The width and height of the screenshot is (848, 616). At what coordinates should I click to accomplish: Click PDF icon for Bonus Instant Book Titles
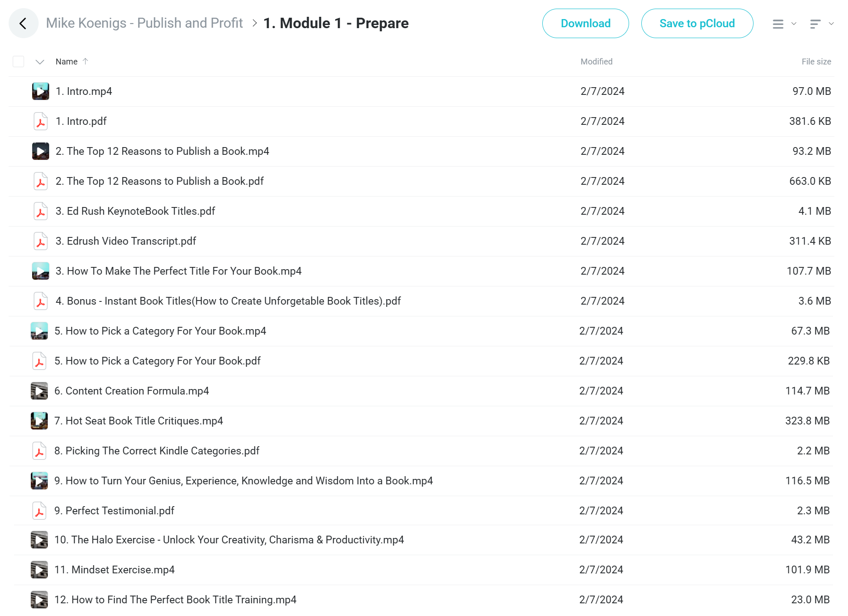pos(40,301)
